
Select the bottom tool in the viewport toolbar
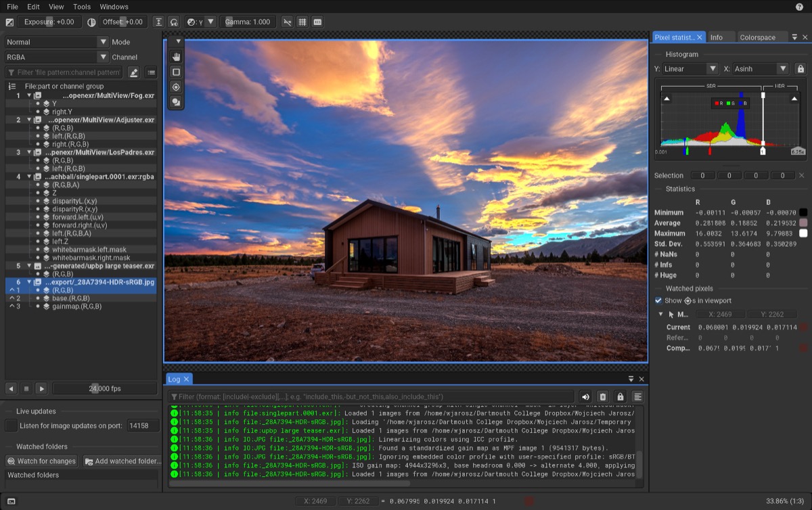coord(177,102)
